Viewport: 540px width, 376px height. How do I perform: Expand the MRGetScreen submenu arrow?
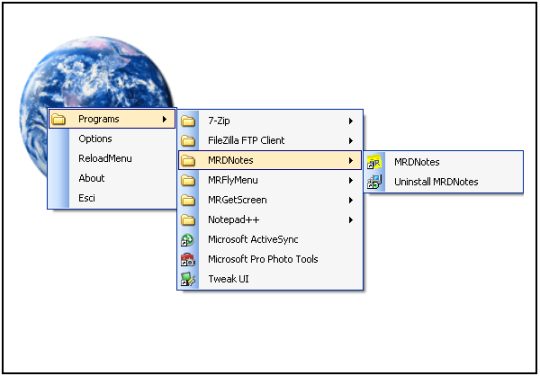351,200
